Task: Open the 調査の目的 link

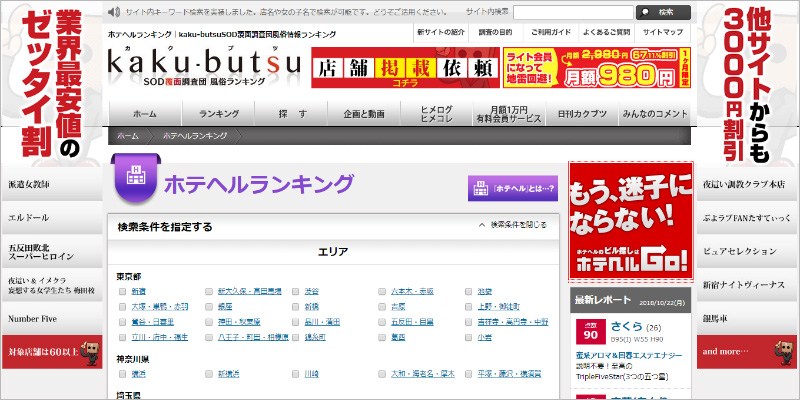Action: [x=496, y=32]
